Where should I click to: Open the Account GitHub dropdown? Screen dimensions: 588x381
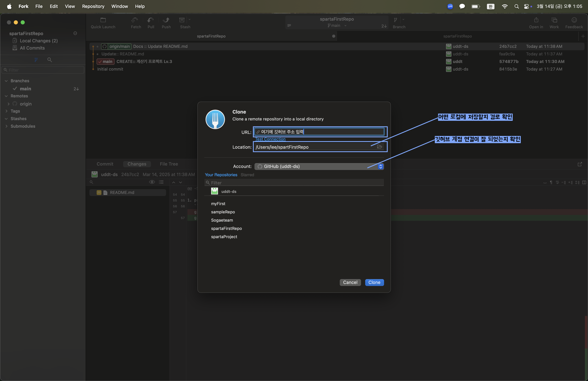click(319, 166)
